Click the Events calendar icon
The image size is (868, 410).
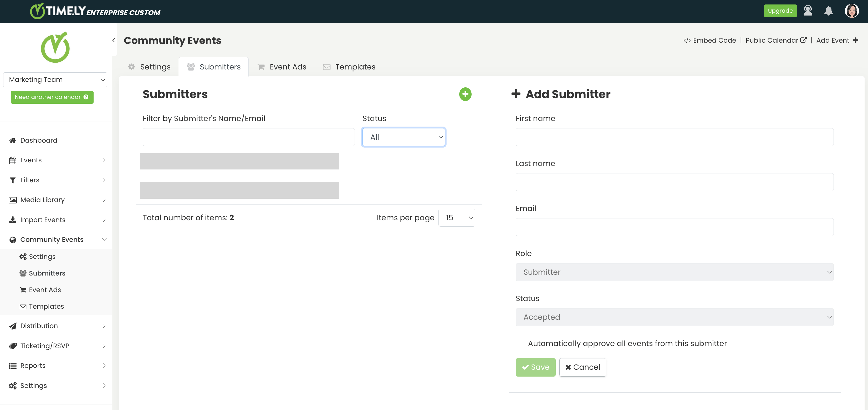point(13,160)
